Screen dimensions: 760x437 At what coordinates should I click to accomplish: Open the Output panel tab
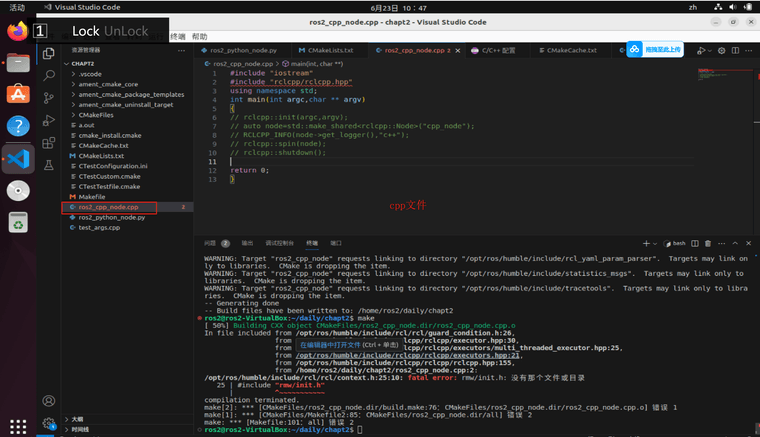[247, 243]
